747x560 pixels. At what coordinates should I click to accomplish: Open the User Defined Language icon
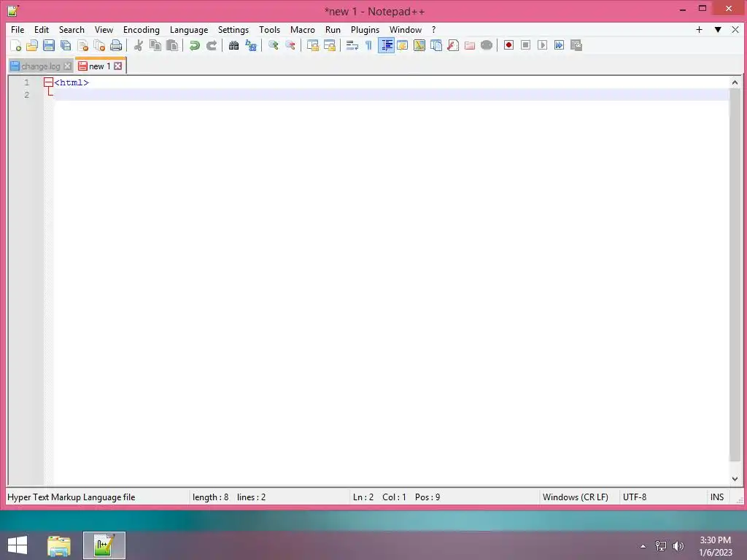point(403,45)
